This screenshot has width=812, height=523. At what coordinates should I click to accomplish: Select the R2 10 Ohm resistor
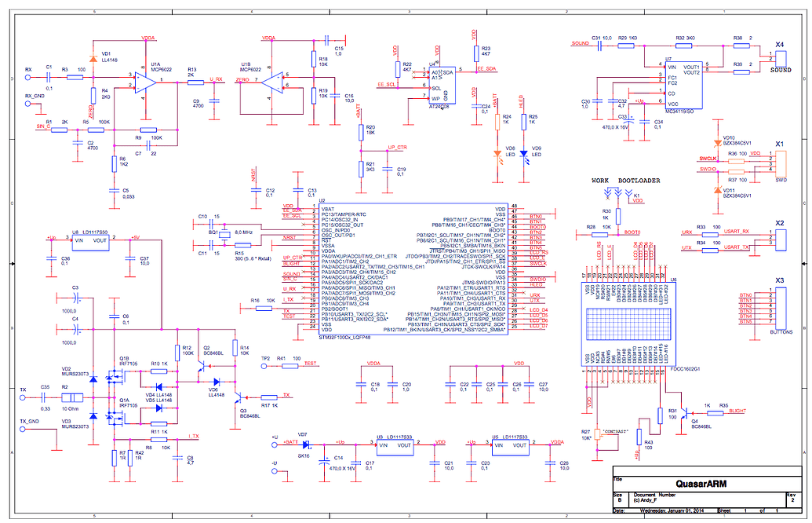pos(72,398)
